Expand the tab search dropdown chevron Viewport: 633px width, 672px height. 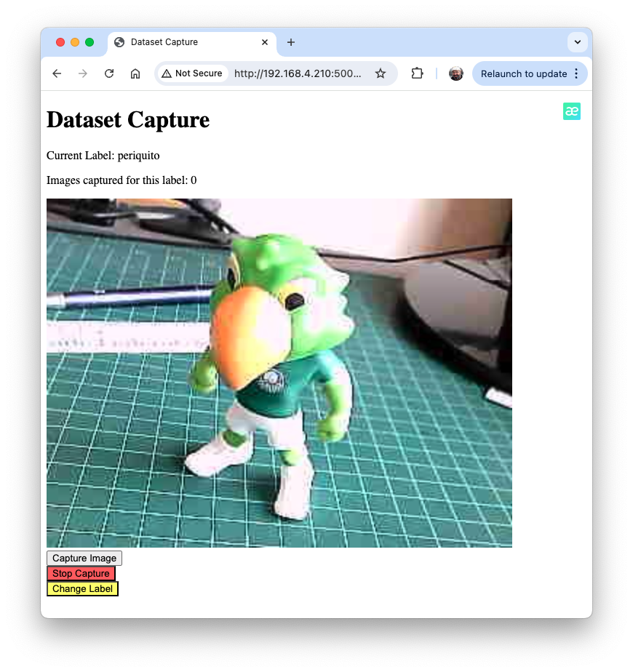click(x=577, y=42)
